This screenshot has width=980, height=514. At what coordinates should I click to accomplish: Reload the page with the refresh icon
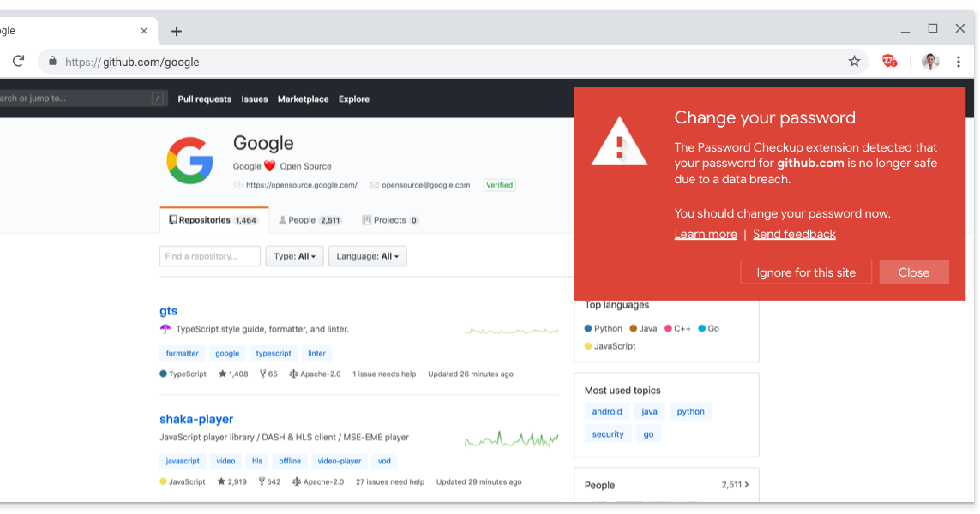(18, 61)
